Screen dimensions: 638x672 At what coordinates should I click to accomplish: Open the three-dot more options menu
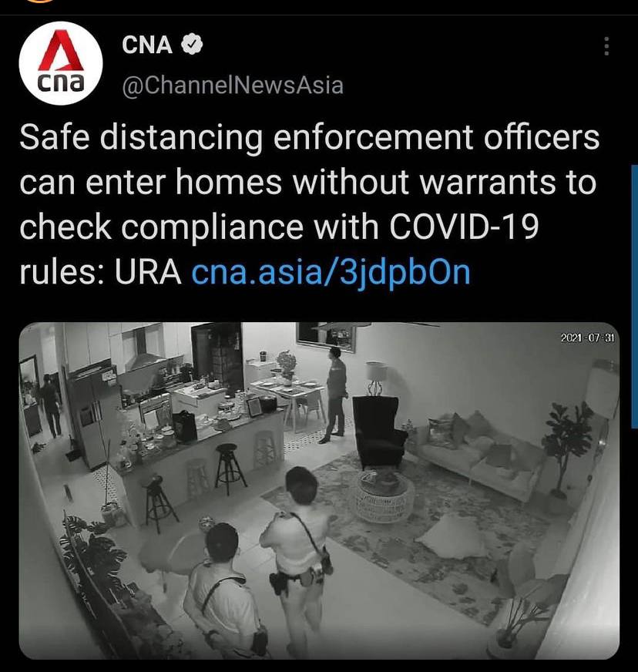(x=606, y=46)
